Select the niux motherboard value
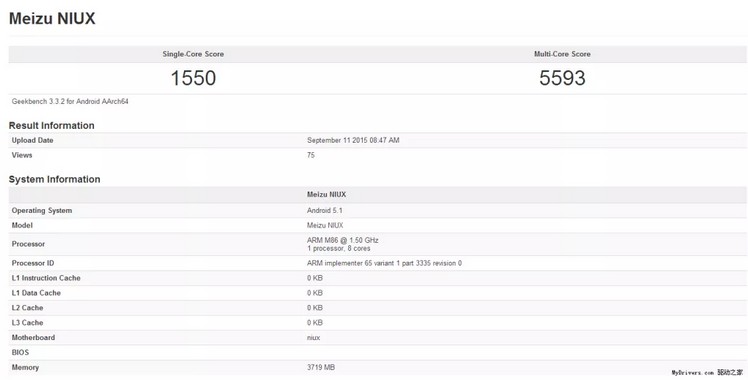The image size is (748, 380). tap(313, 337)
